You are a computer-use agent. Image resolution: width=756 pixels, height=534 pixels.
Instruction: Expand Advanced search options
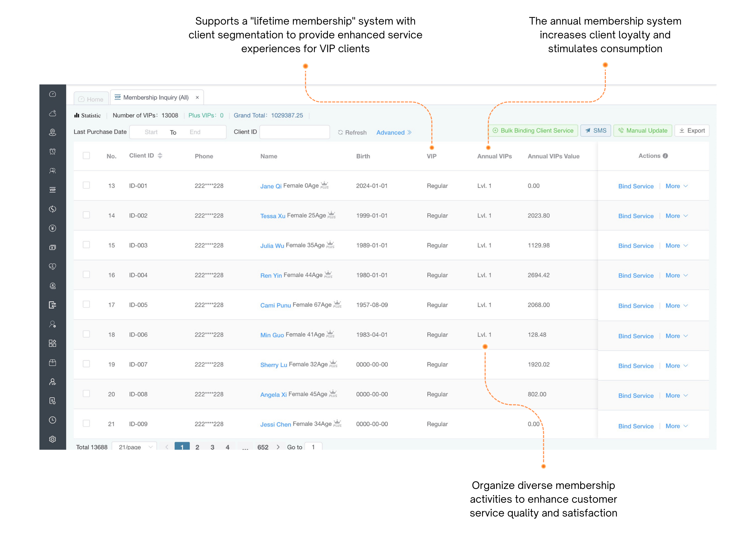pos(393,133)
